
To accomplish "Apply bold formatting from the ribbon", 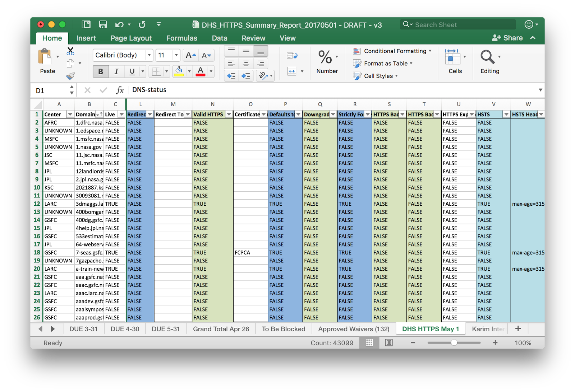I will 100,71.
